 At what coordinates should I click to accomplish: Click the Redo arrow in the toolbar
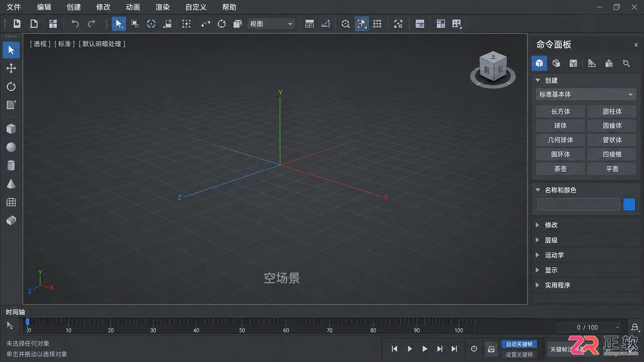tap(91, 24)
